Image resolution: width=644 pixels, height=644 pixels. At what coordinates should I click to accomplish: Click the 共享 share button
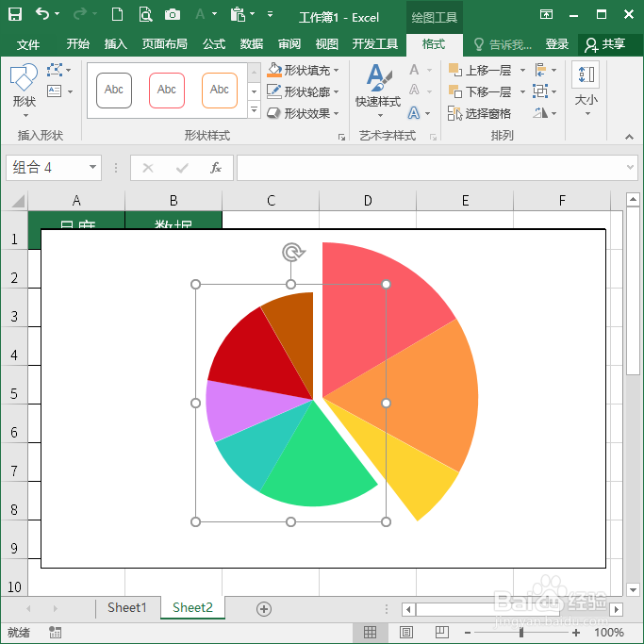pos(605,44)
